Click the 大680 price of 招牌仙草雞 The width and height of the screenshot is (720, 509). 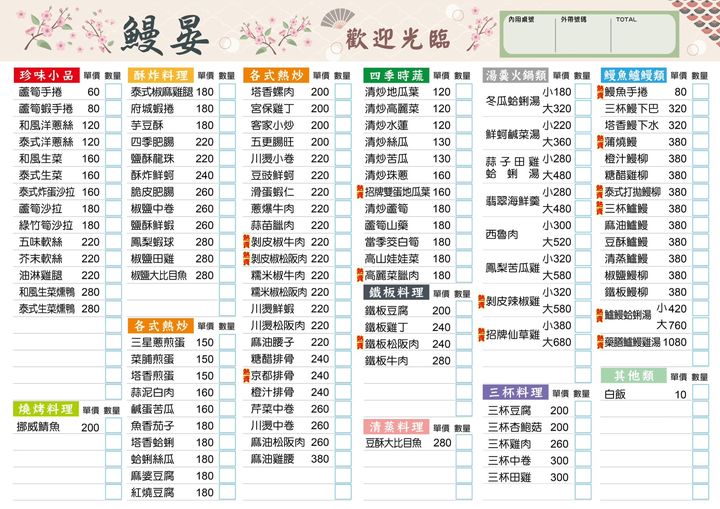[x=557, y=342]
